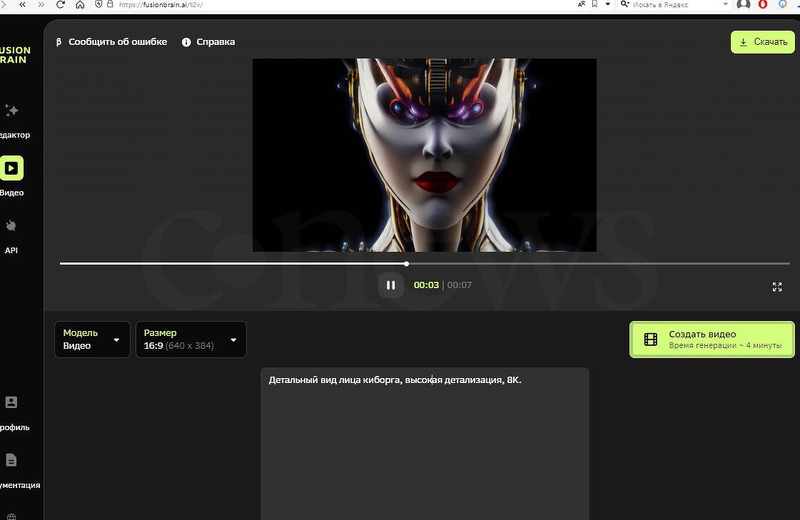Viewport: 800px width, 520px height.
Task: Click into the prompt text field
Action: tap(424, 440)
